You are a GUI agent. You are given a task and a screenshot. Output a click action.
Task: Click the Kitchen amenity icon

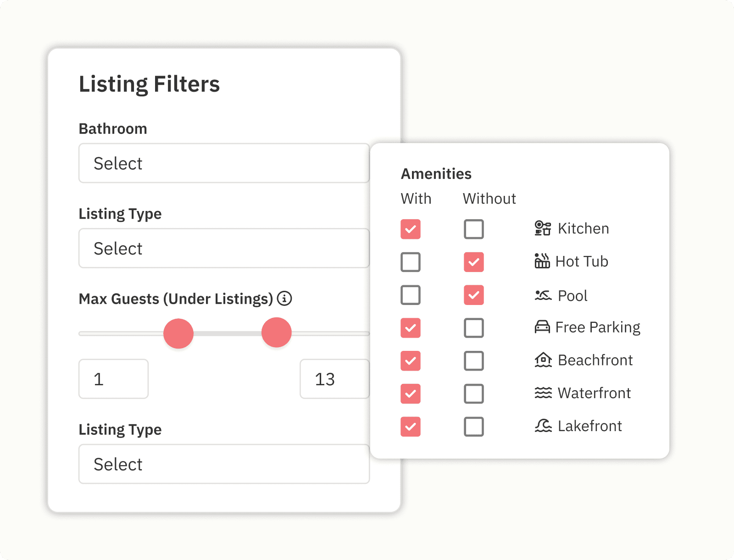543,228
